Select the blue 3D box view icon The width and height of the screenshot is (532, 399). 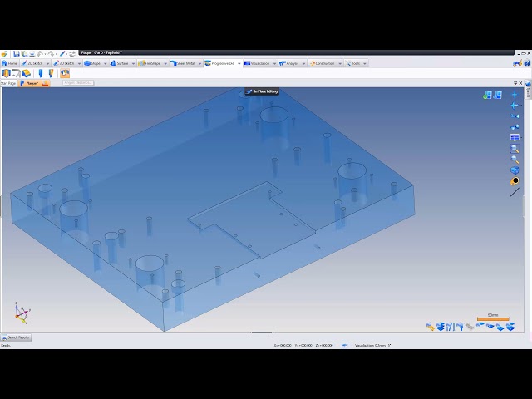click(x=515, y=170)
